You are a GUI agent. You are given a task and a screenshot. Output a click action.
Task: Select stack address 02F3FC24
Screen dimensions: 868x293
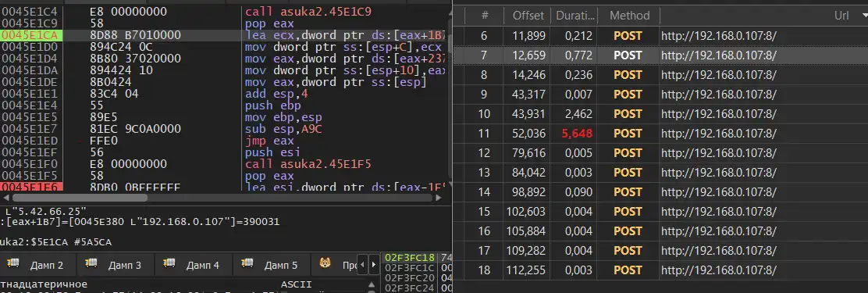(x=410, y=288)
